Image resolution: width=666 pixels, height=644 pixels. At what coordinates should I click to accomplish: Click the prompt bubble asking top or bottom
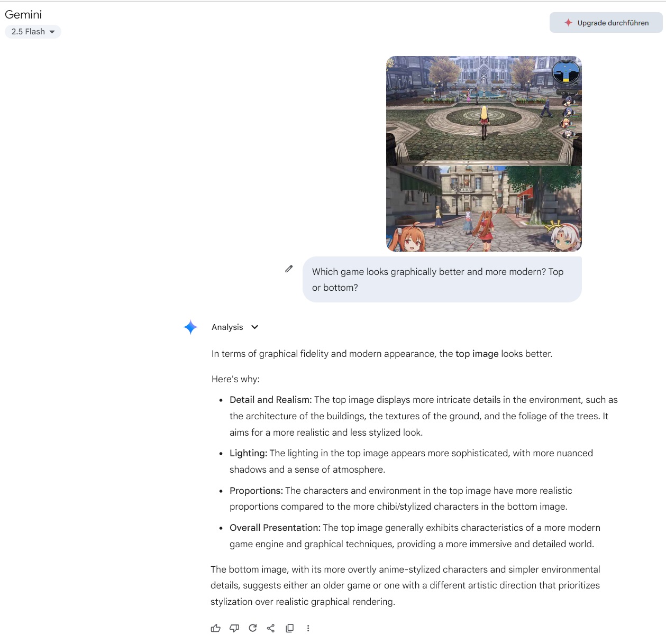(x=442, y=280)
